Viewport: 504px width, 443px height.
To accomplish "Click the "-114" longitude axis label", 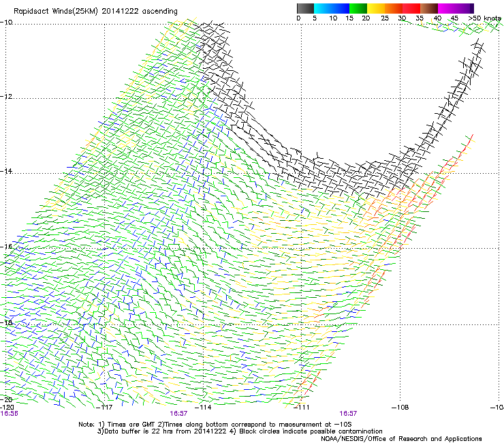I will [x=204, y=408].
